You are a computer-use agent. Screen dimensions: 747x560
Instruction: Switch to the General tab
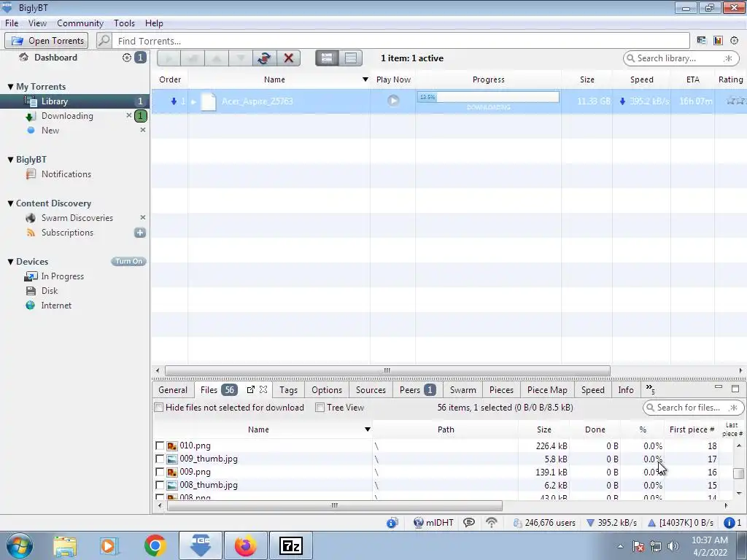pyautogui.click(x=173, y=390)
